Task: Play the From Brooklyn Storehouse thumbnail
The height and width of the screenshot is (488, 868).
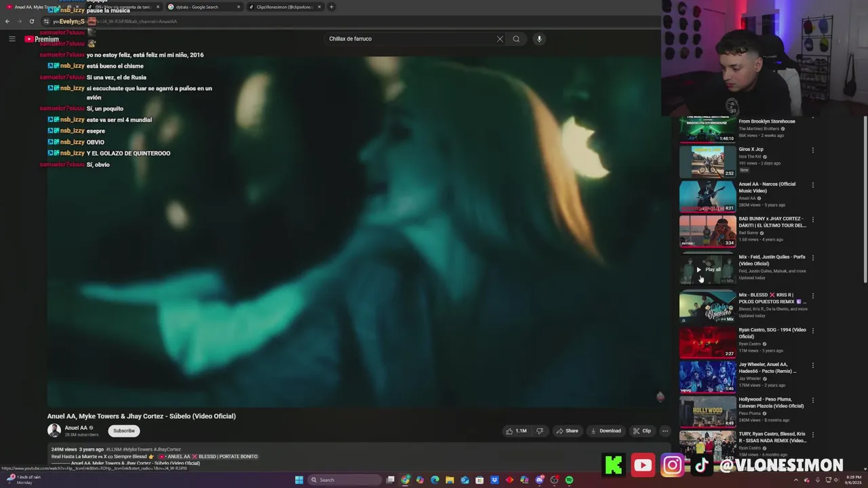Action: (x=707, y=129)
